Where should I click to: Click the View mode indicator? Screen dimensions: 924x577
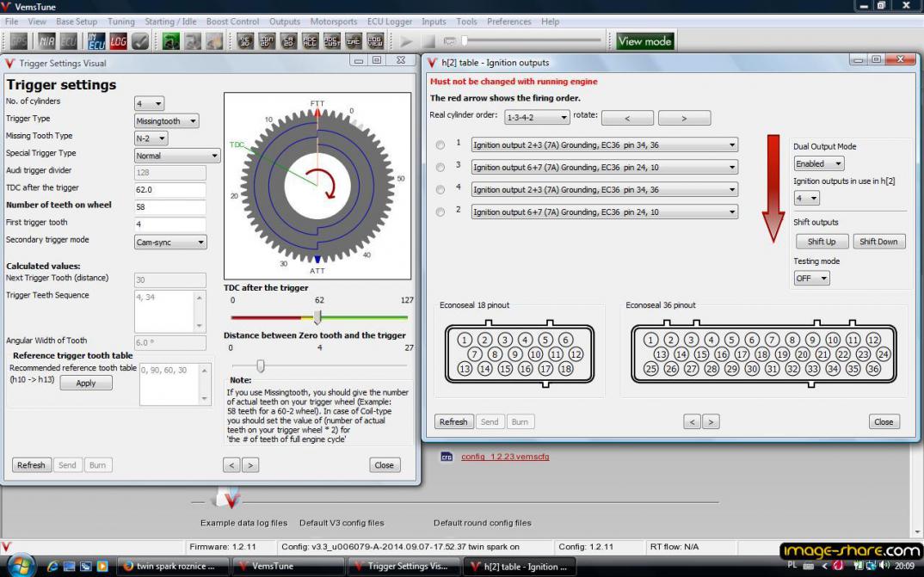tap(644, 41)
